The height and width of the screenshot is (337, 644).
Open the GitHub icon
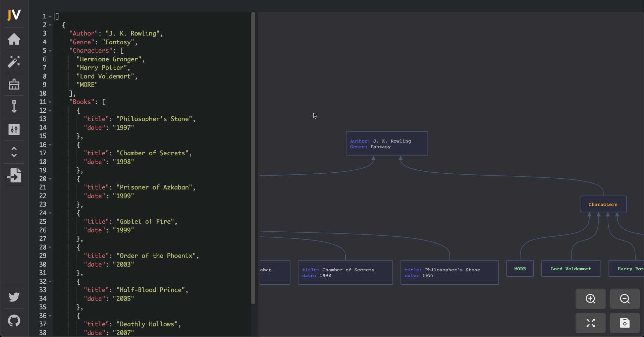[14, 321]
